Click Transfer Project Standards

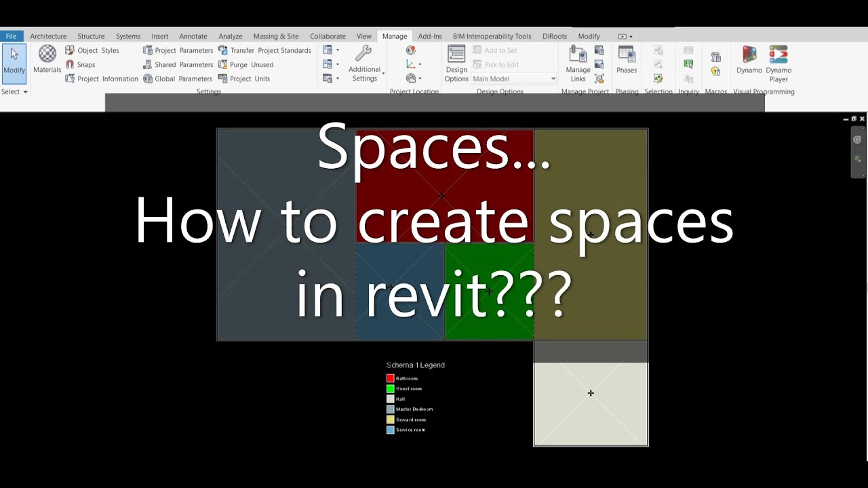[264, 50]
